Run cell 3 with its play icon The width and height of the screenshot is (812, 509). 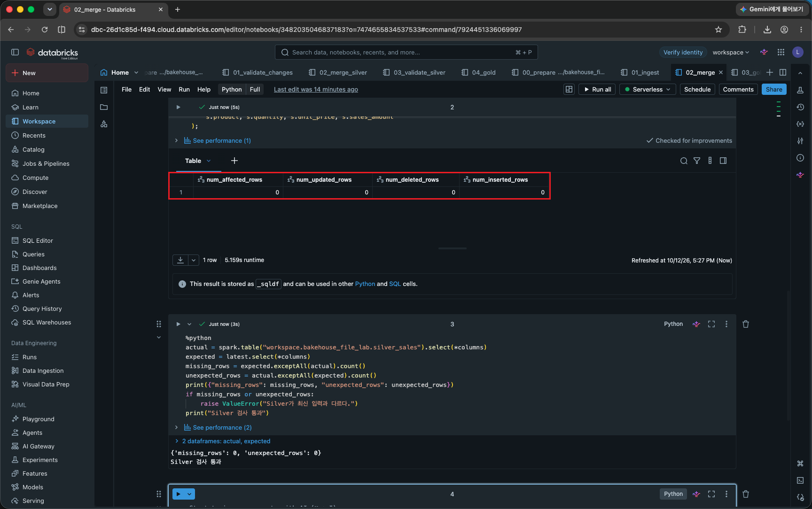coord(178,324)
